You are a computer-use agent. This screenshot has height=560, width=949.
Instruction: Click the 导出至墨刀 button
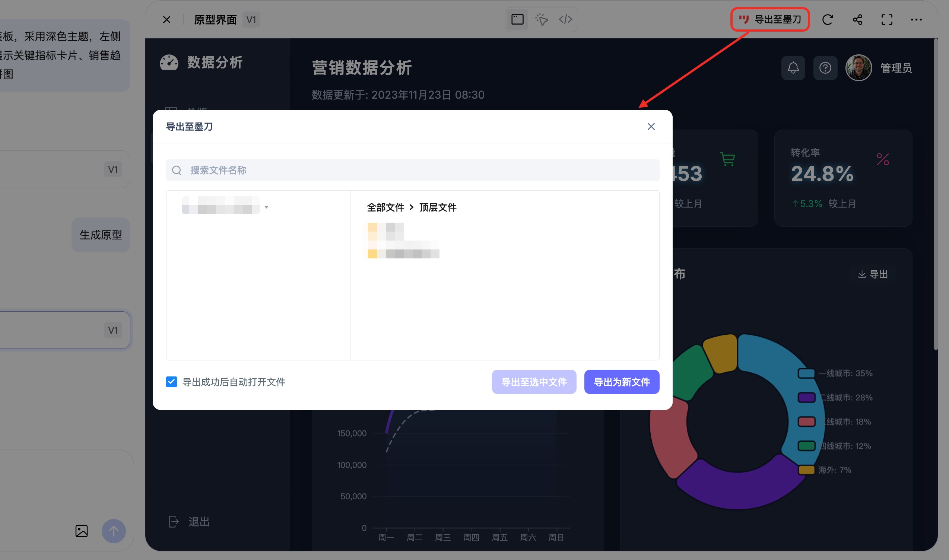pos(770,19)
